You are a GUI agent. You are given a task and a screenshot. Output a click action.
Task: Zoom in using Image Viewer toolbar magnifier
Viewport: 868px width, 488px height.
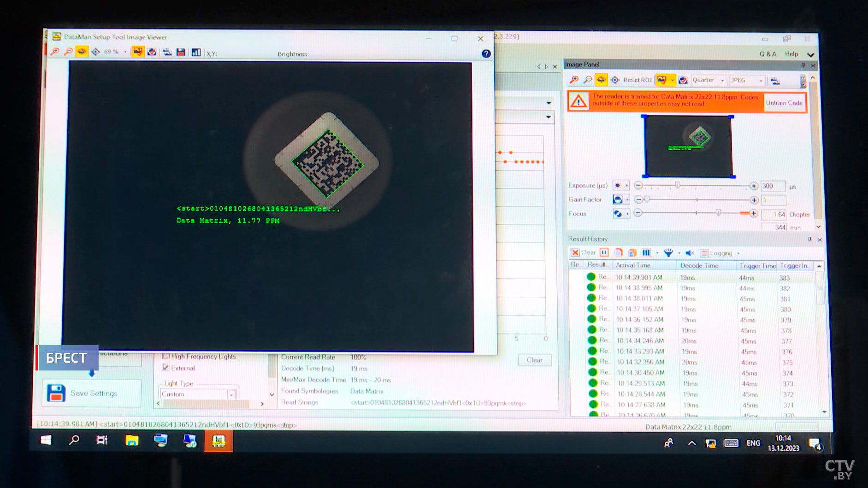(x=55, y=52)
